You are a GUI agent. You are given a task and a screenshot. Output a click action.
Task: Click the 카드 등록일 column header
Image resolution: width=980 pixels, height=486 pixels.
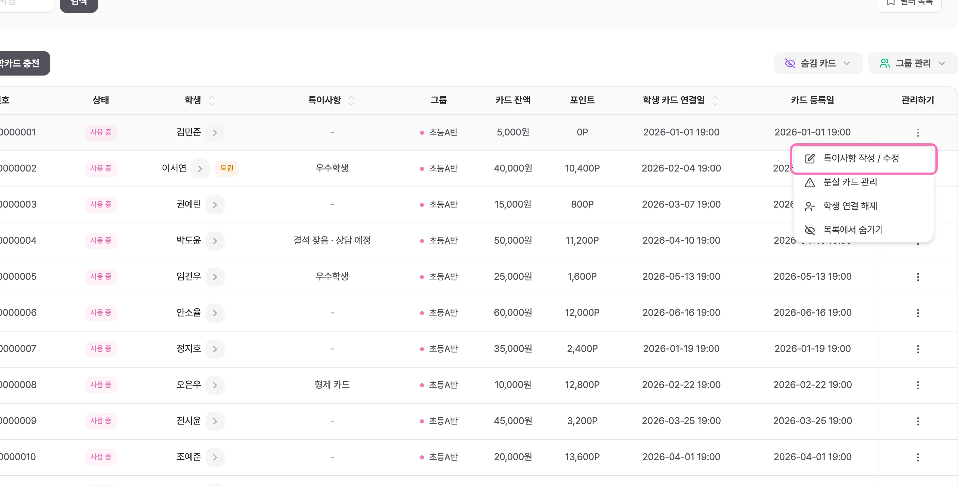pyautogui.click(x=812, y=100)
